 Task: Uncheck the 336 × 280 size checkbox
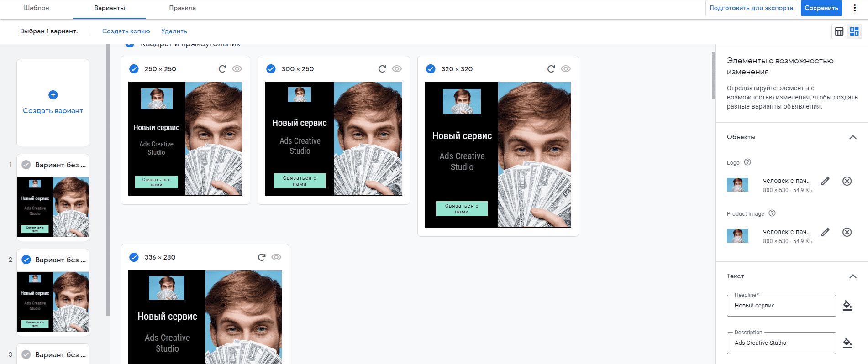click(x=134, y=257)
